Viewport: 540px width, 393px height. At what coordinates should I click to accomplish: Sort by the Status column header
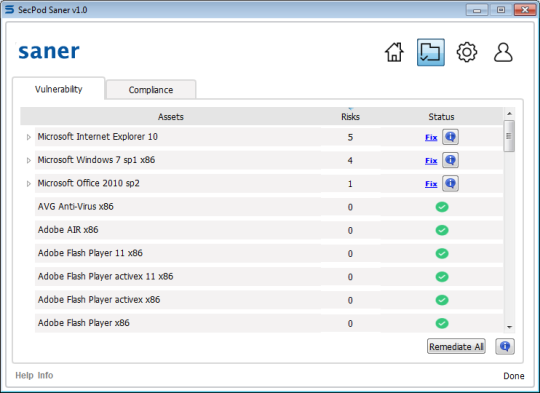[x=441, y=117]
